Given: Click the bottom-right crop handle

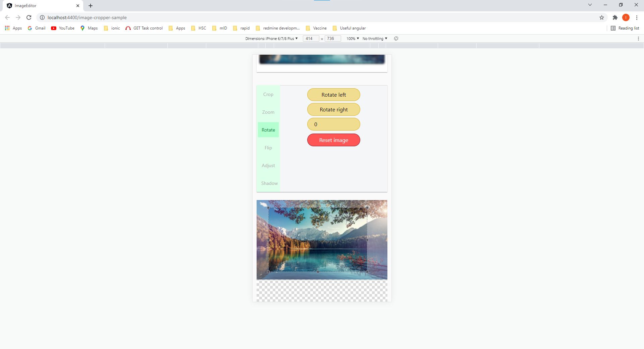Looking at the screenshot, I should 367,272.
